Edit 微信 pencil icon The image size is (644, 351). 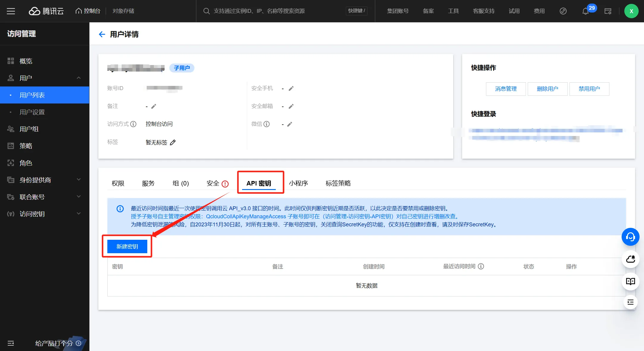pos(290,124)
